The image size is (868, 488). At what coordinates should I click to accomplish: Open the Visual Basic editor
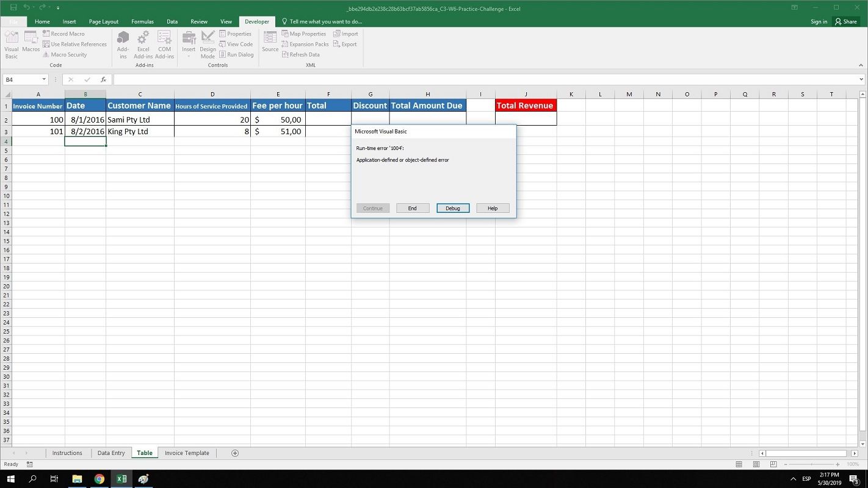[x=10, y=44]
